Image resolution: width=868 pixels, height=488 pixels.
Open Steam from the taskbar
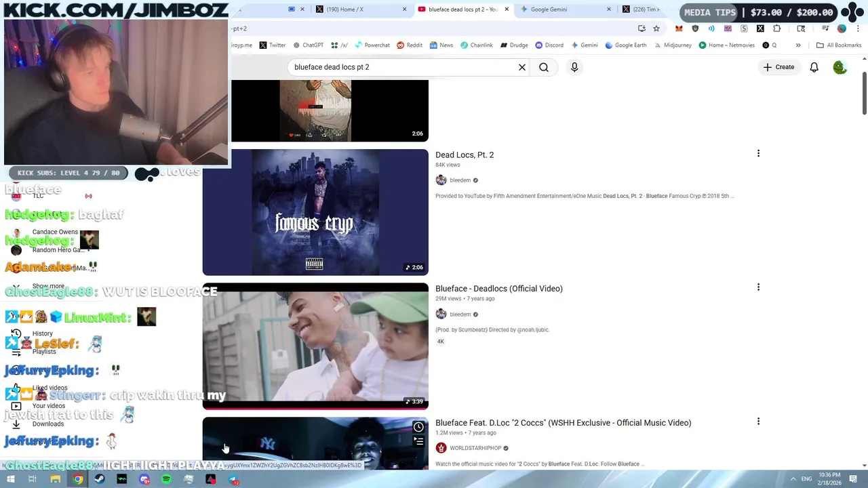100,479
